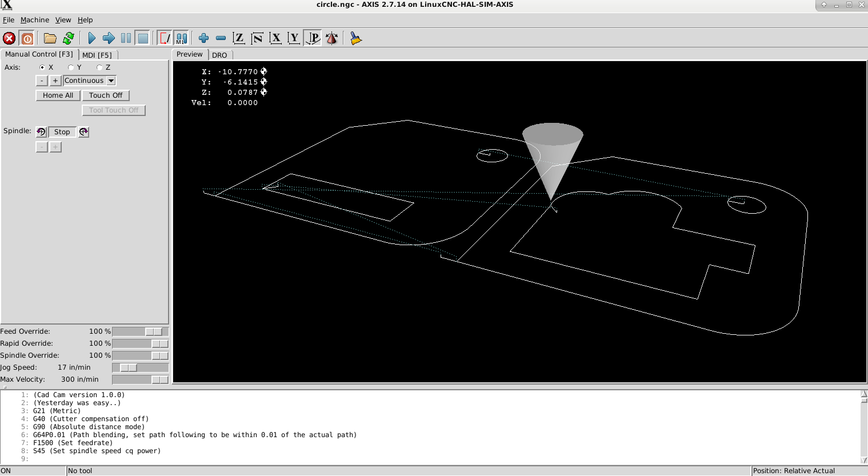Screen dimensions: 868x476
Task: Switch to top Z view
Action: pos(239,38)
